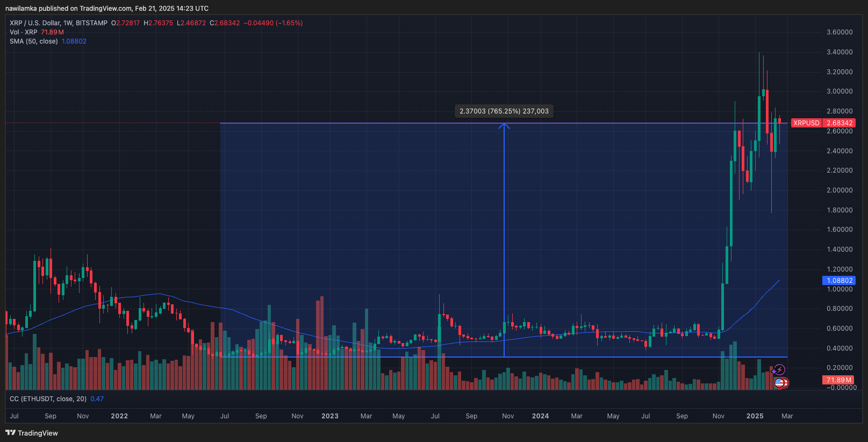Image resolution: width=868 pixels, height=442 pixels.
Task: Click the 2.40000 price axis label
Action: [x=840, y=151]
